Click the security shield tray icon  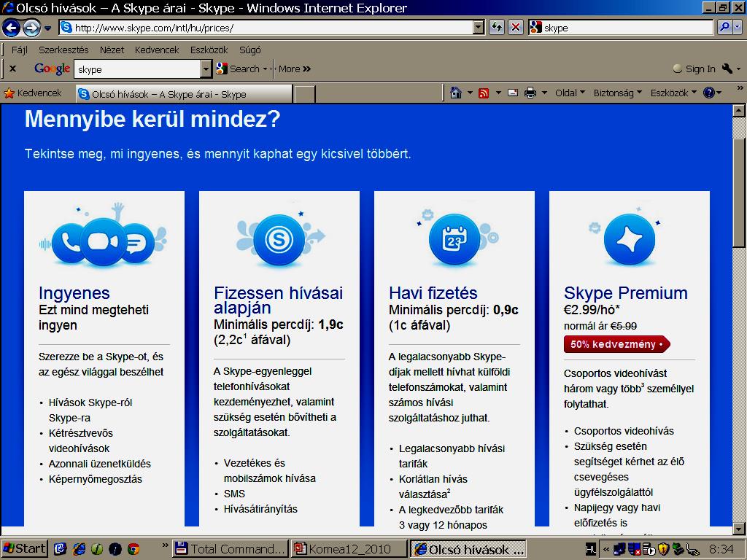663,550
